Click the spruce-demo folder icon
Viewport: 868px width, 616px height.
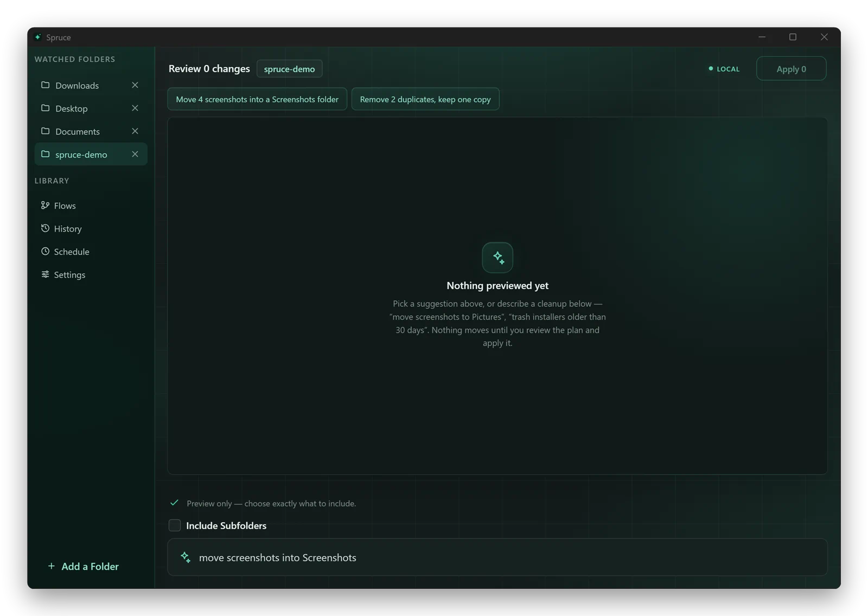pos(45,154)
